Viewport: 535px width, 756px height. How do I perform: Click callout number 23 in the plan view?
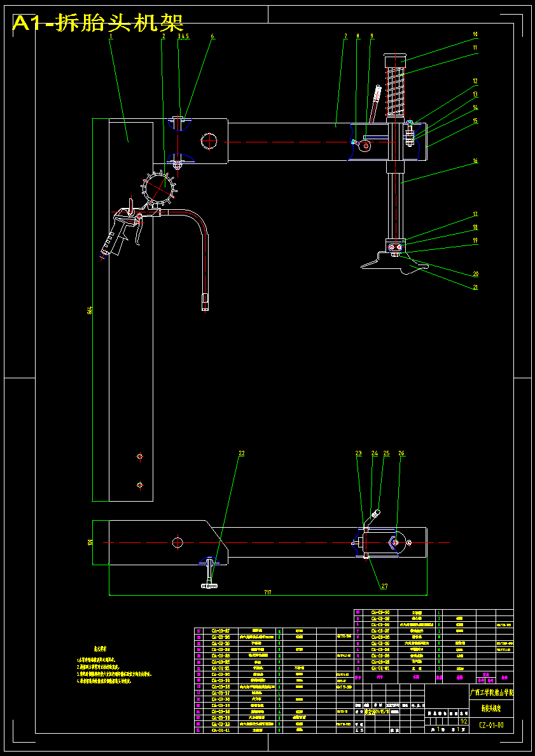click(358, 453)
